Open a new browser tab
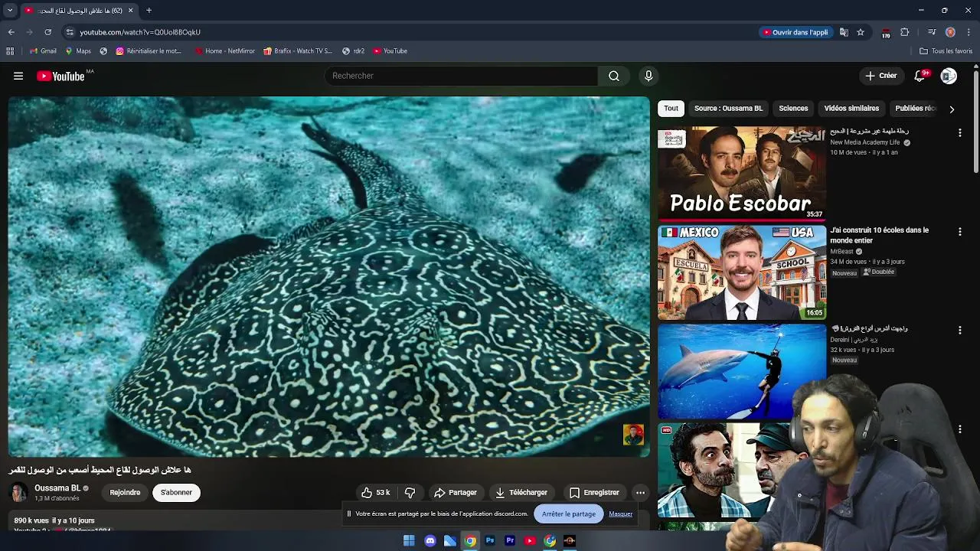This screenshot has height=551, width=980. (x=149, y=11)
